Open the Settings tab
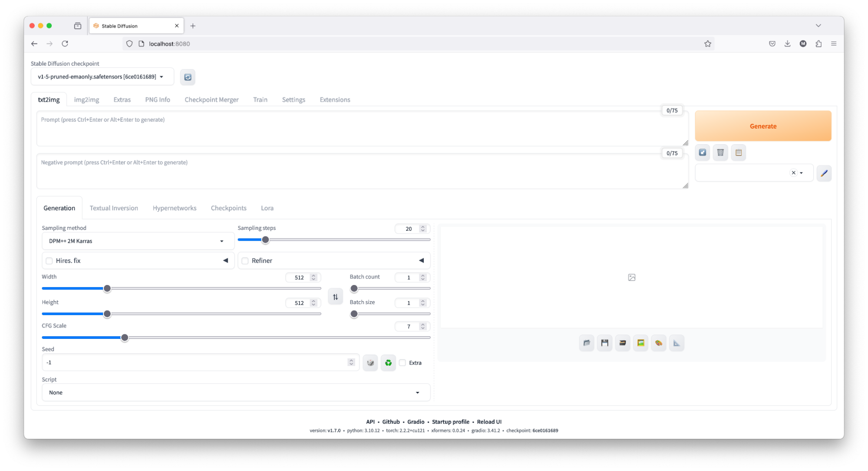 [x=294, y=100]
